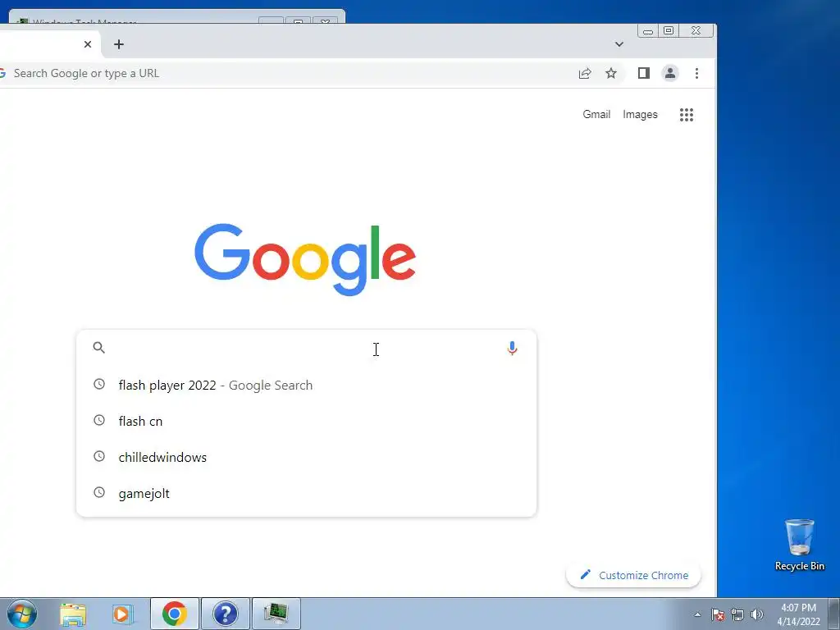The image size is (840, 630).
Task: Click the clock icon beside gamejolt
Action: 99,492
